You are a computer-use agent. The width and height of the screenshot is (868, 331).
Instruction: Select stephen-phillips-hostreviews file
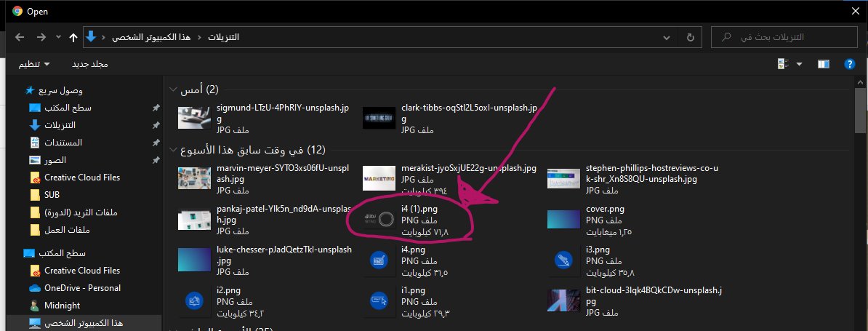634,179
